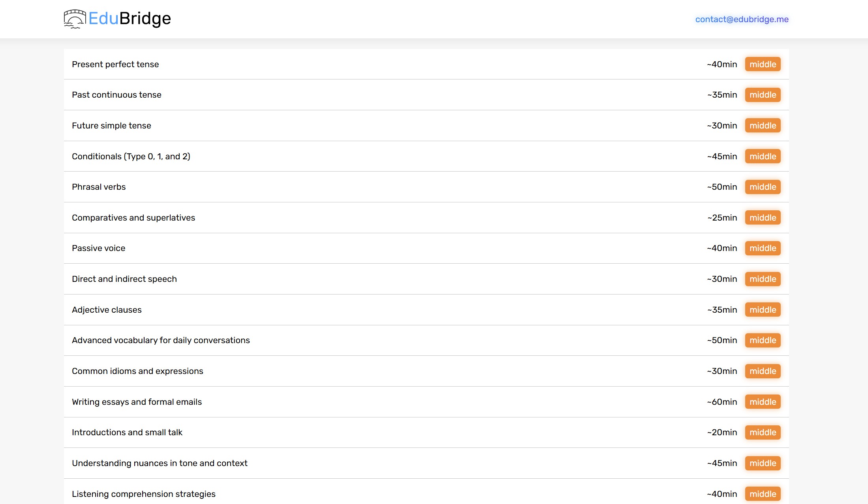Select Comparatives and superlatives lesson

(133, 218)
